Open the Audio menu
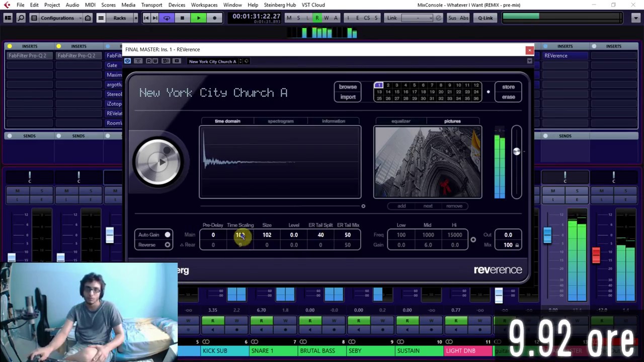 pos(72,5)
